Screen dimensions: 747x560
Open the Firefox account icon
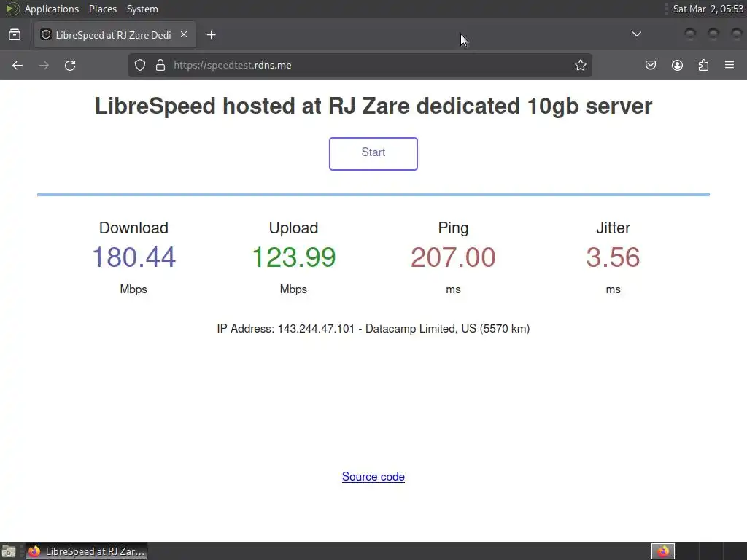pyautogui.click(x=677, y=65)
